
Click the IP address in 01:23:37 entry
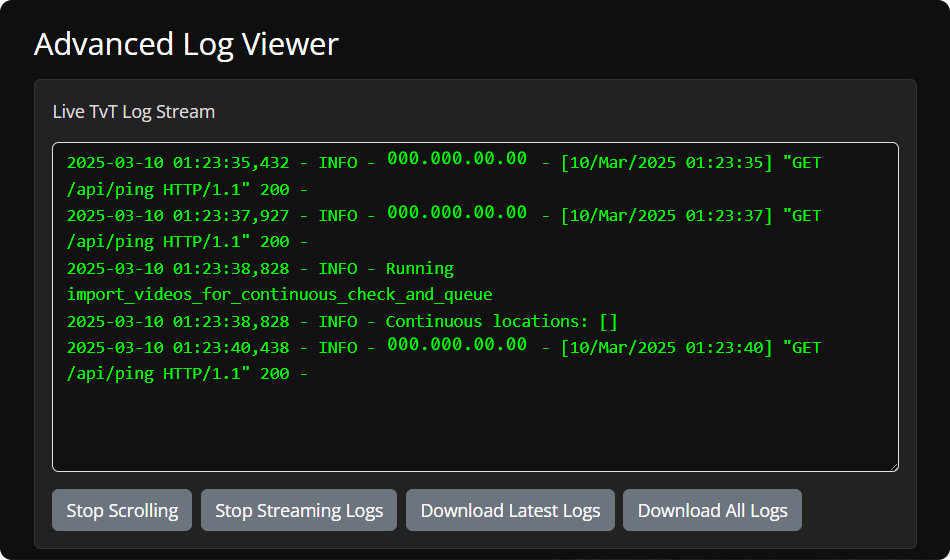click(x=457, y=212)
